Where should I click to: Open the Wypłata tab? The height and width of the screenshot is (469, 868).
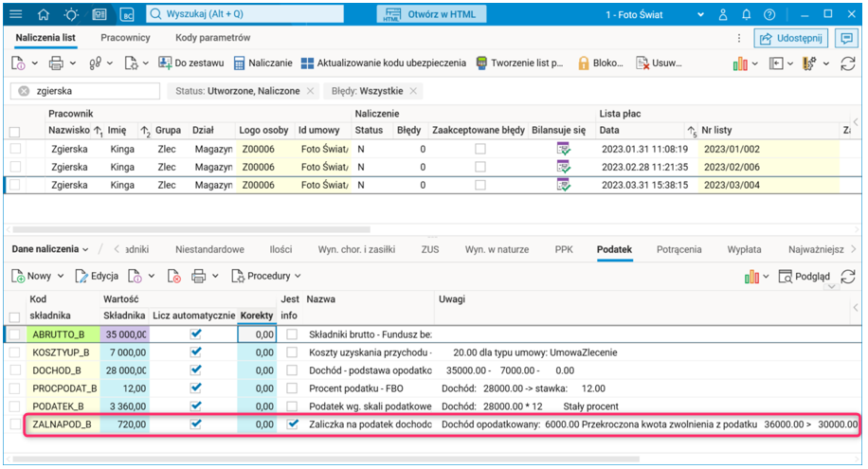[745, 249]
